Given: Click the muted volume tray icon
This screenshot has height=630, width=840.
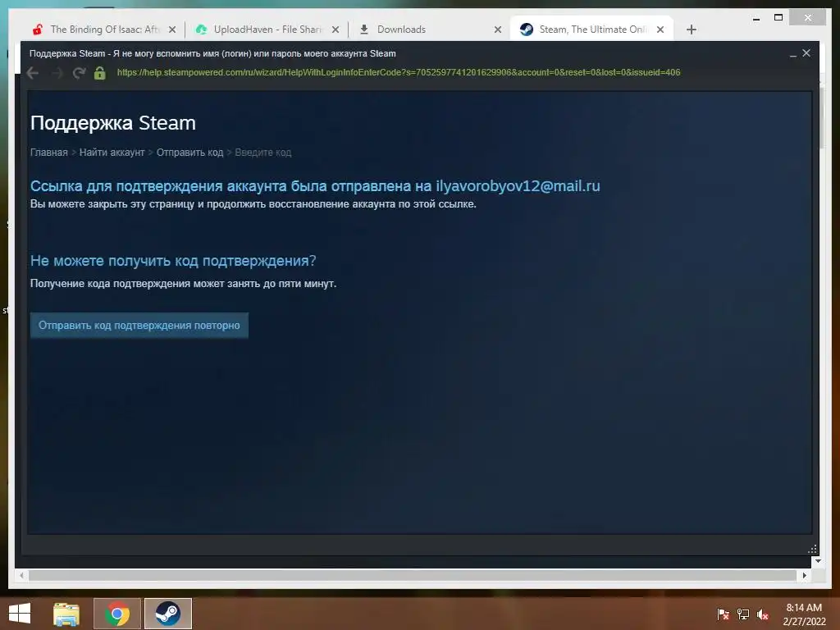Looking at the screenshot, I should tap(763, 614).
